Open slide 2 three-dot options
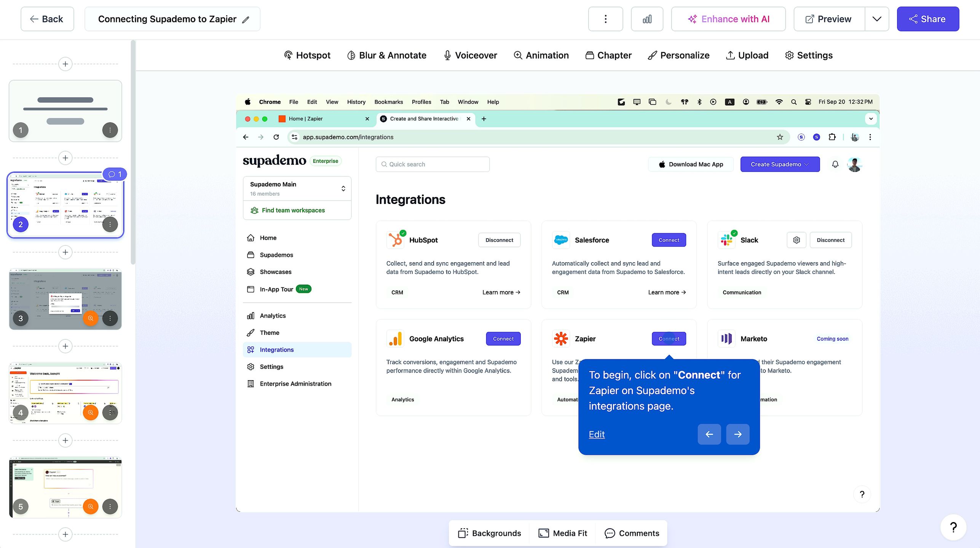The image size is (980, 548). tap(110, 224)
